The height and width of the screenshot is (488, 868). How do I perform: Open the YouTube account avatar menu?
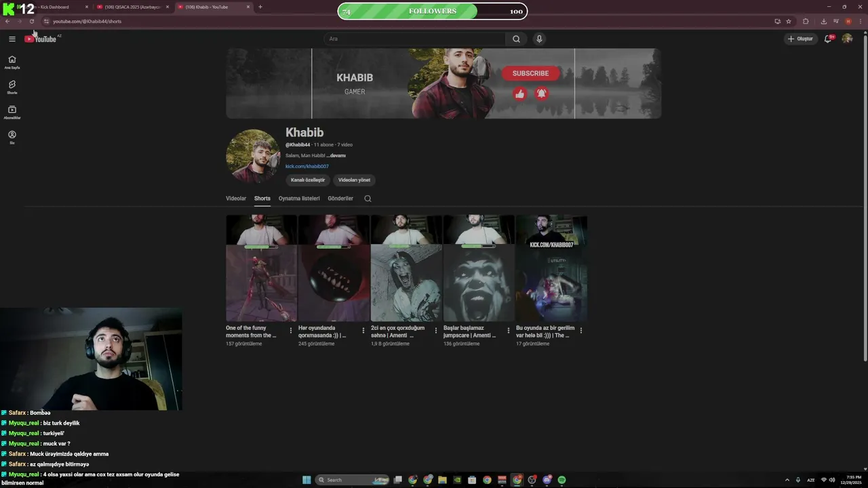[x=847, y=39]
